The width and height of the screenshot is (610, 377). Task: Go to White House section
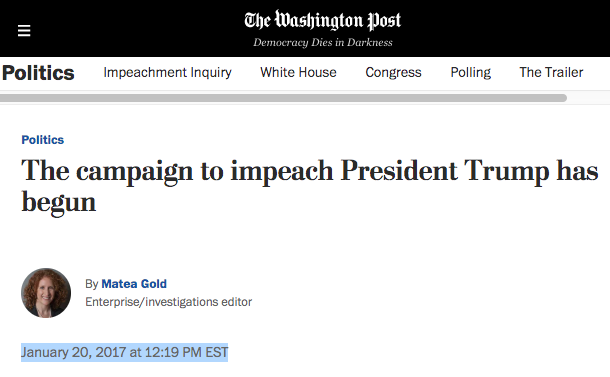point(298,72)
